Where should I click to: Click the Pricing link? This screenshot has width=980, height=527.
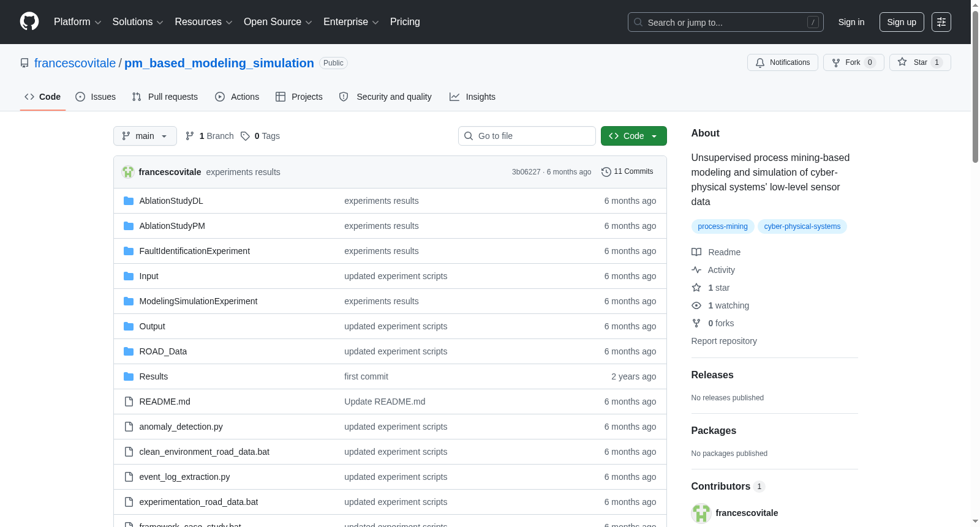point(405,22)
